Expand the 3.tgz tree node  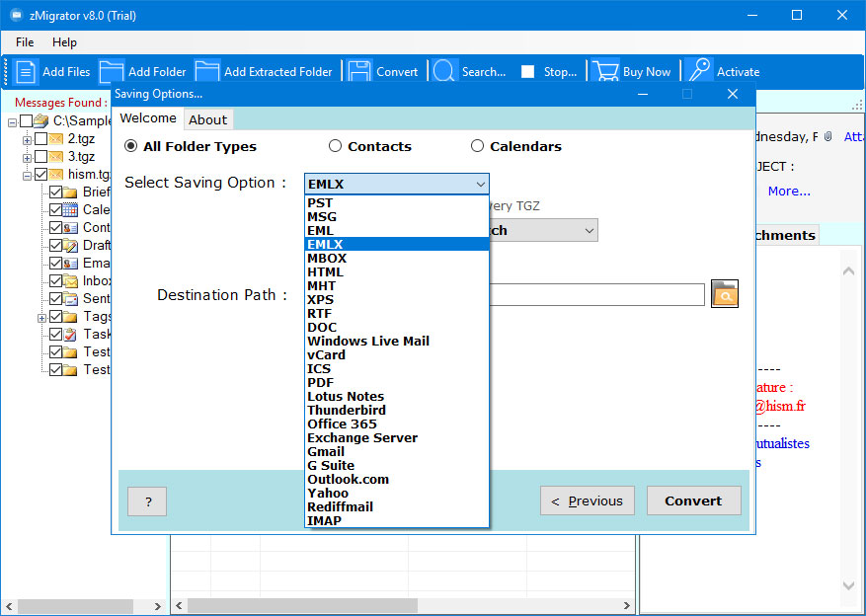point(27,157)
